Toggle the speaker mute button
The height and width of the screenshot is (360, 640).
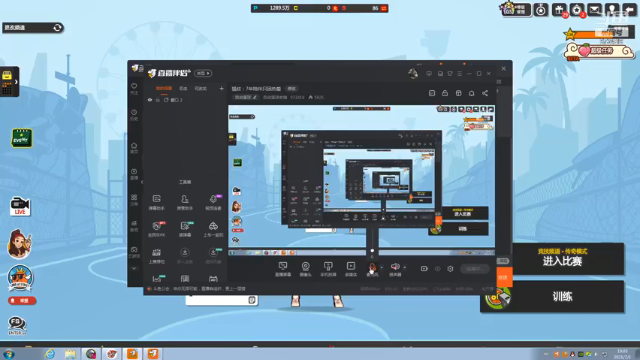pos(395,267)
